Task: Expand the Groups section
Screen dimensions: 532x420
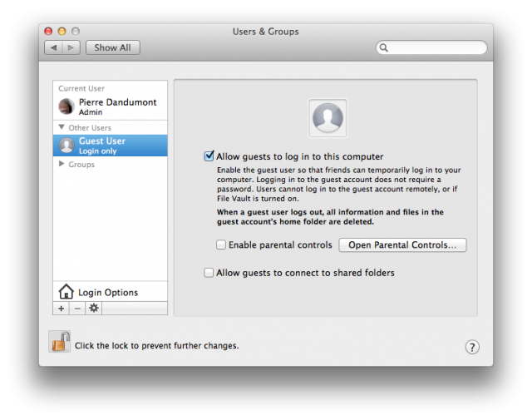Action: (62, 164)
